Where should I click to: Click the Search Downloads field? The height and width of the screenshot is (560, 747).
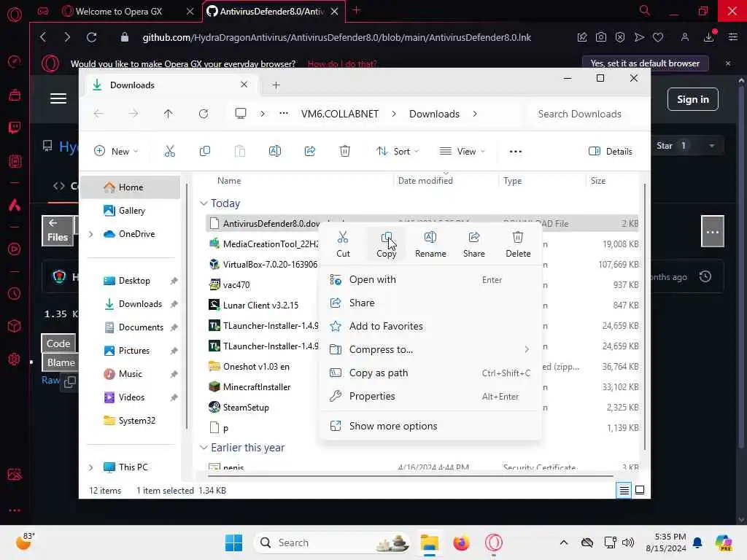coord(586,114)
